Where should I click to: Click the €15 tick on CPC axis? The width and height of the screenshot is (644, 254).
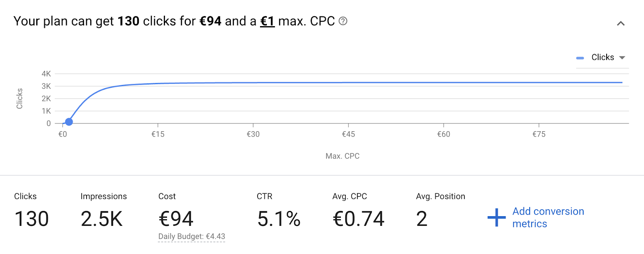(158, 134)
